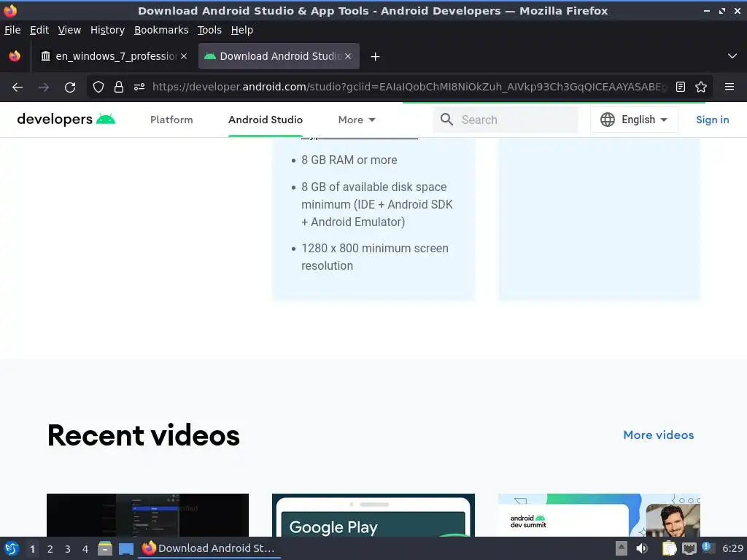The height and width of the screenshot is (560, 747).
Task: Expand the More navigation dropdown
Action: coord(357,120)
